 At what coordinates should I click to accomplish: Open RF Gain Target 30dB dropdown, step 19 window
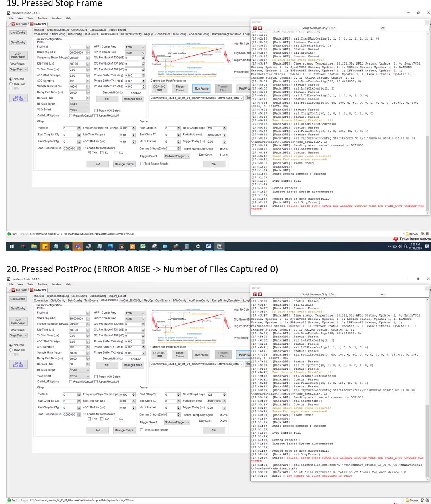point(80,104)
